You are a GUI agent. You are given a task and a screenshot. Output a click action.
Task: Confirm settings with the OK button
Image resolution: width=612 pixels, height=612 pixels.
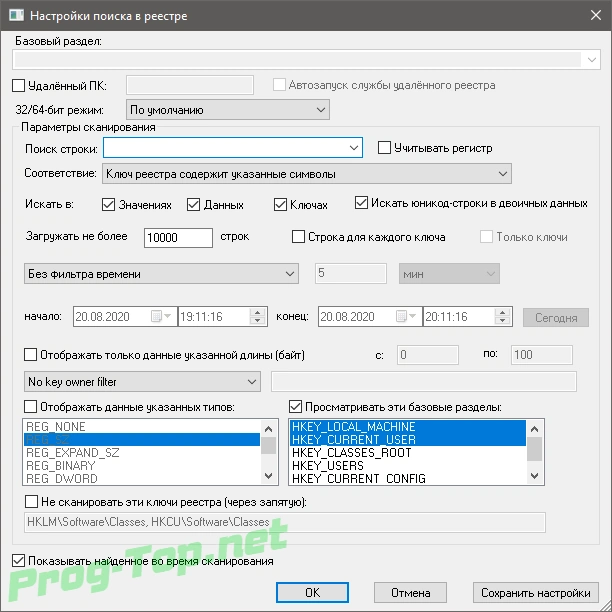312,592
